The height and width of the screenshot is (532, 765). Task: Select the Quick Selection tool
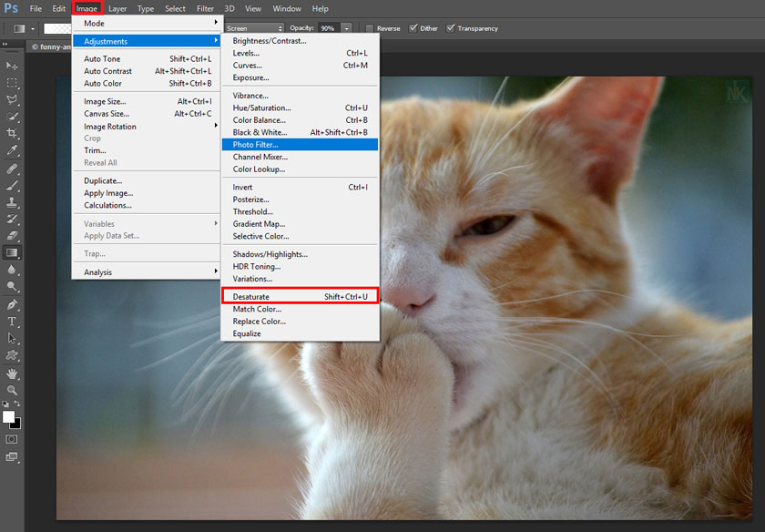click(12, 117)
